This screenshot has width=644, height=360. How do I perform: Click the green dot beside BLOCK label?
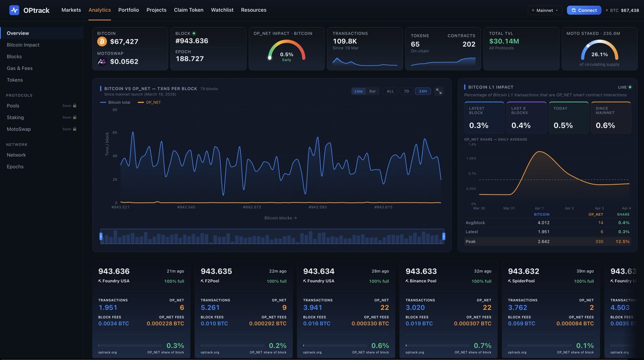(x=194, y=33)
